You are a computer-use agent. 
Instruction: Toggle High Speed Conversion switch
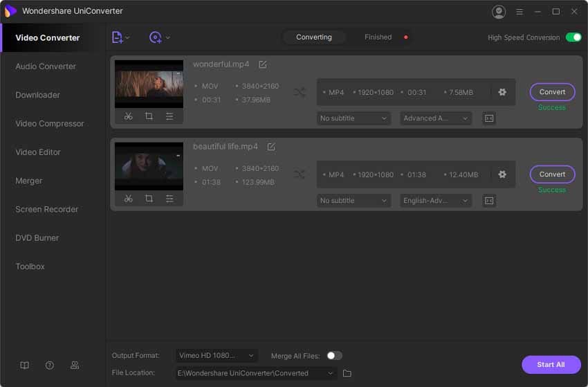click(573, 37)
